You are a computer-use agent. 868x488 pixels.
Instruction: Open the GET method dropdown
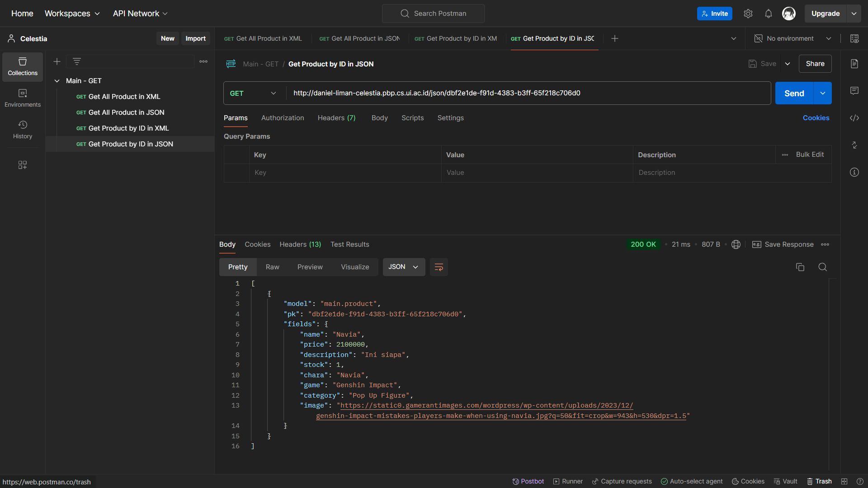click(x=253, y=93)
